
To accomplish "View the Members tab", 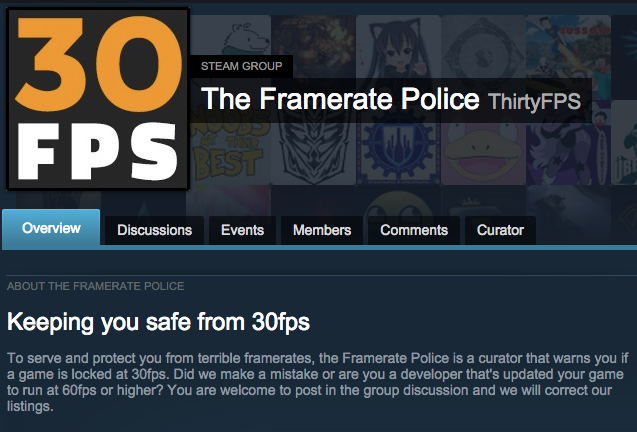I will coord(322,230).
